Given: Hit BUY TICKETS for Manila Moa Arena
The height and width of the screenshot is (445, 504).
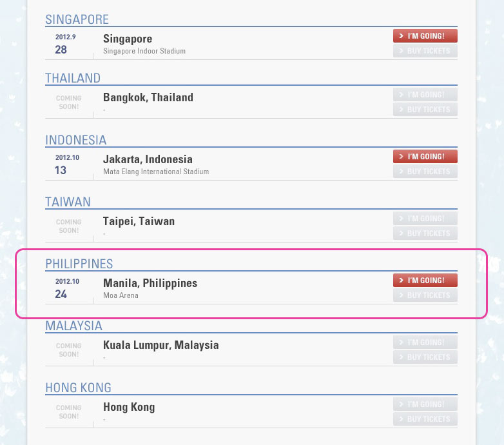Looking at the screenshot, I should (425, 295).
